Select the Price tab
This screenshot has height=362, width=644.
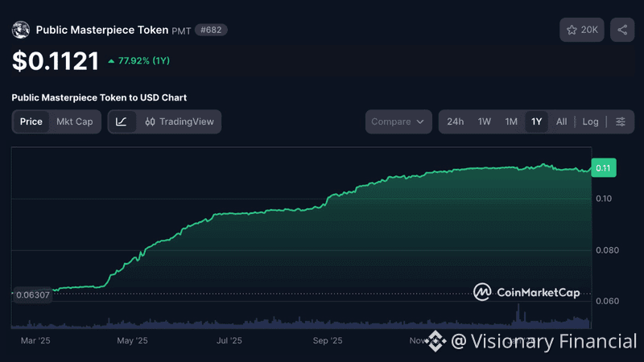31,121
